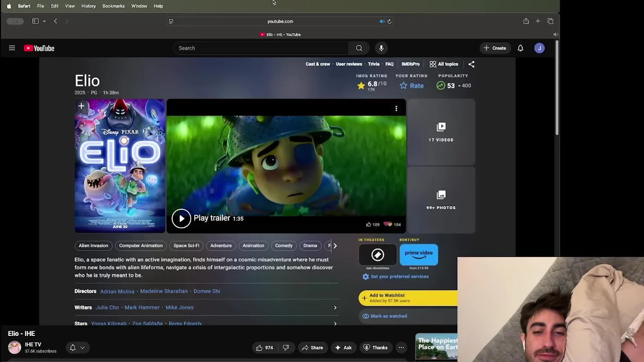The width and height of the screenshot is (644, 362).
Task: Mute tab audio in address bar
Action: (382, 22)
